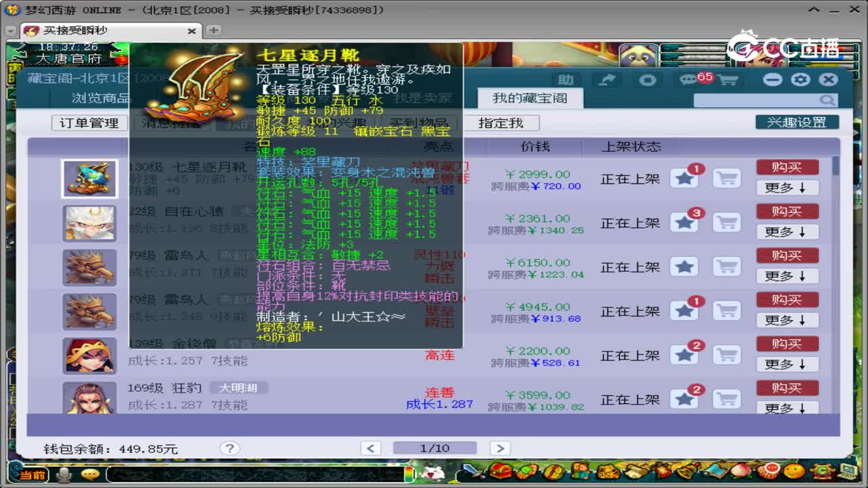Click 购买 for 狂豹 ¥3599.00
Image resolution: width=868 pixels, height=488 pixels.
787,388
